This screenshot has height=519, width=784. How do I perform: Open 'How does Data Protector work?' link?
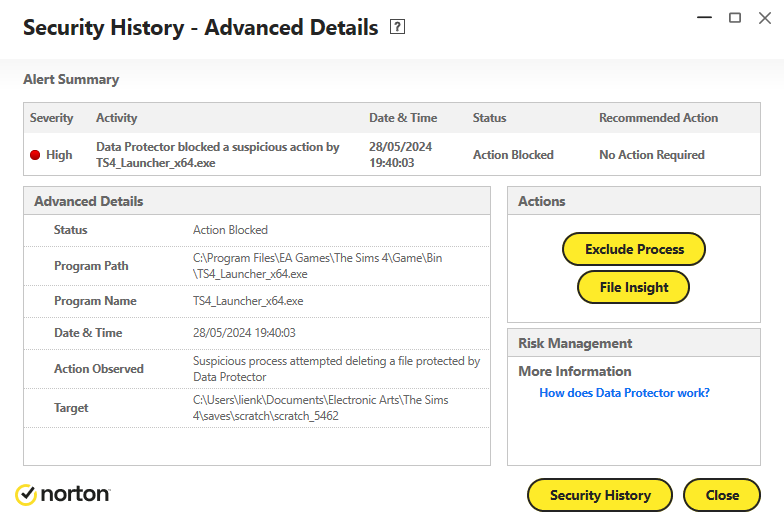click(x=624, y=393)
